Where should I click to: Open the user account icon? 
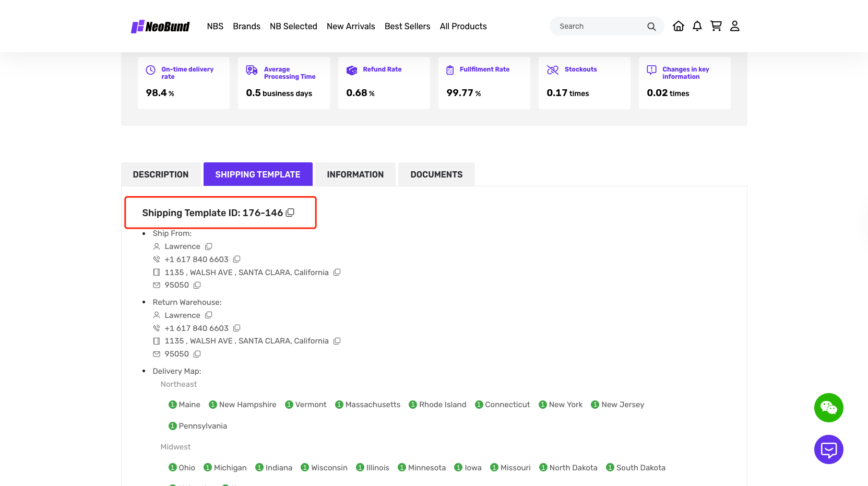tap(734, 26)
